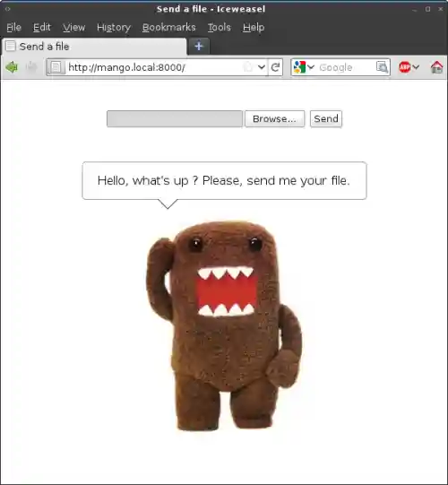Close the Iceweasel window

click(x=441, y=9)
